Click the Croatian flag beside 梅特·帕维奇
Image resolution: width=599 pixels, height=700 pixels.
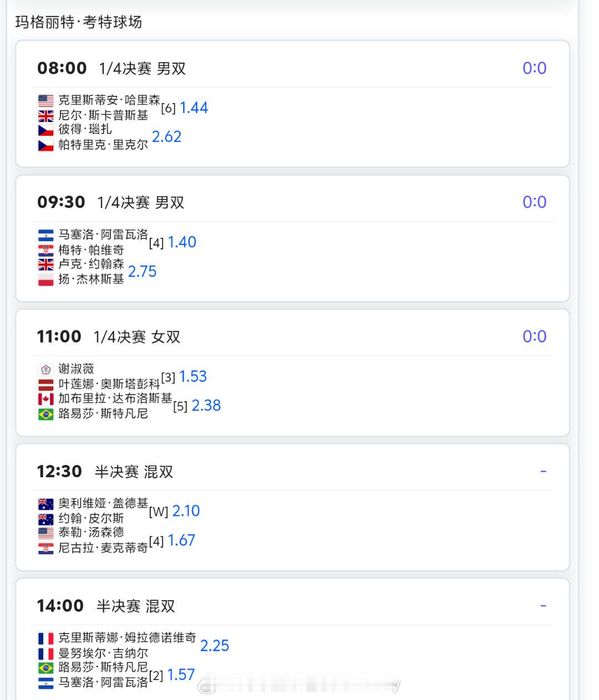(46, 250)
